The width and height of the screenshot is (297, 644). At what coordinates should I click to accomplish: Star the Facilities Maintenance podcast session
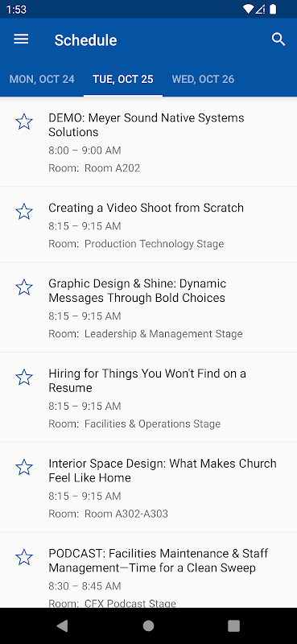pyautogui.click(x=24, y=557)
